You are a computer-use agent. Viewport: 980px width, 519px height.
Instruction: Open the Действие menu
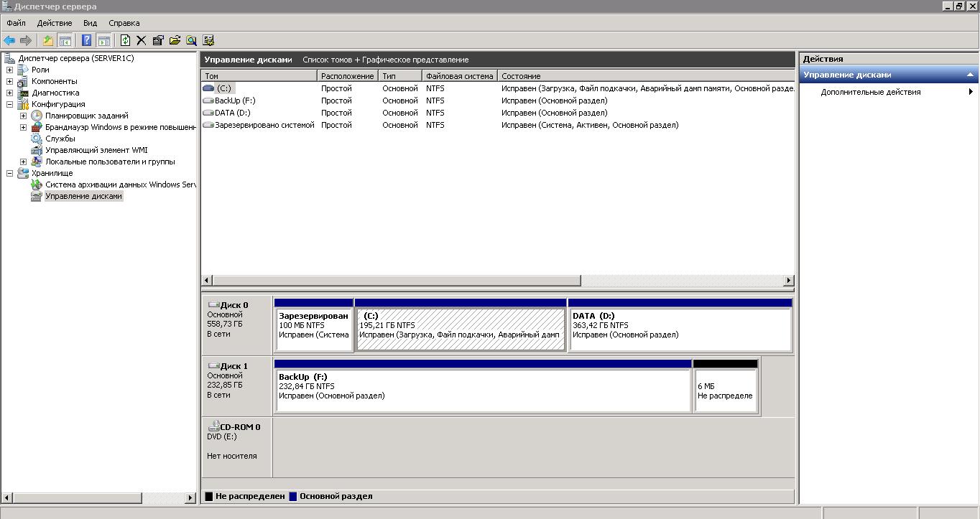(55, 23)
